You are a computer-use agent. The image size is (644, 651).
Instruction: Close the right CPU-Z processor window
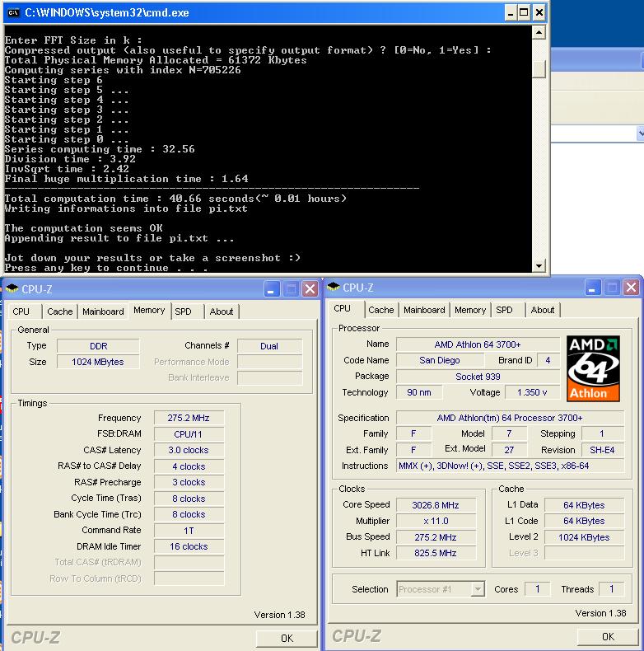[x=631, y=288]
